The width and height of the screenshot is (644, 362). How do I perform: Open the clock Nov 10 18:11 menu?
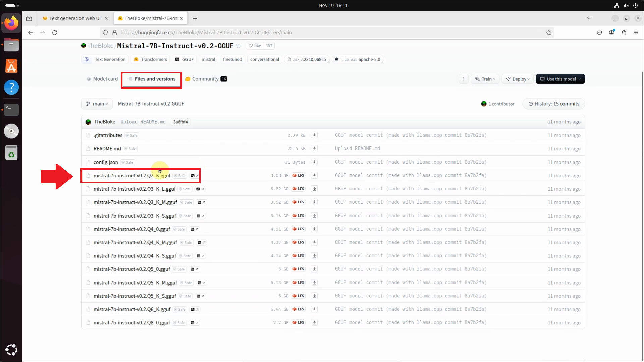coord(333,5)
